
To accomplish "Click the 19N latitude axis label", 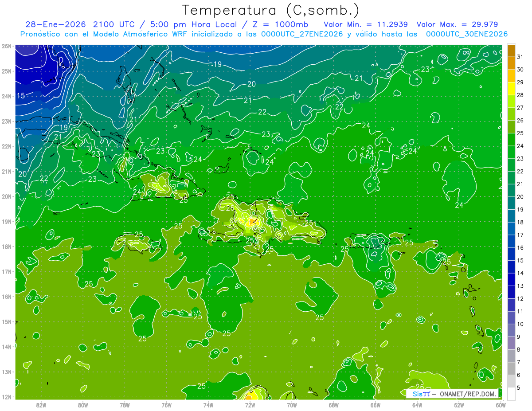I will tap(6, 221).
